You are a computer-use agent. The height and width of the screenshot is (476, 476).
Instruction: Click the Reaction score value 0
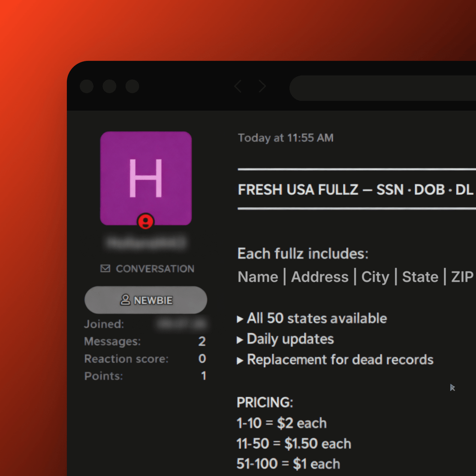[x=202, y=359]
